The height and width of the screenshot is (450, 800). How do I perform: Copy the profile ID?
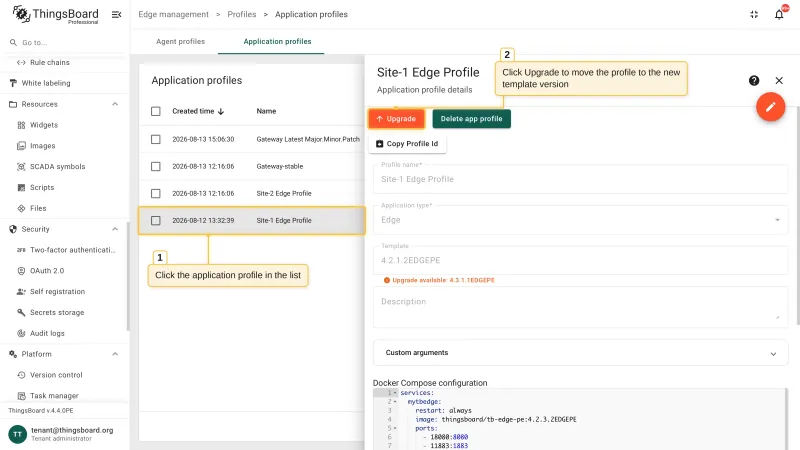pyautogui.click(x=407, y=144)
